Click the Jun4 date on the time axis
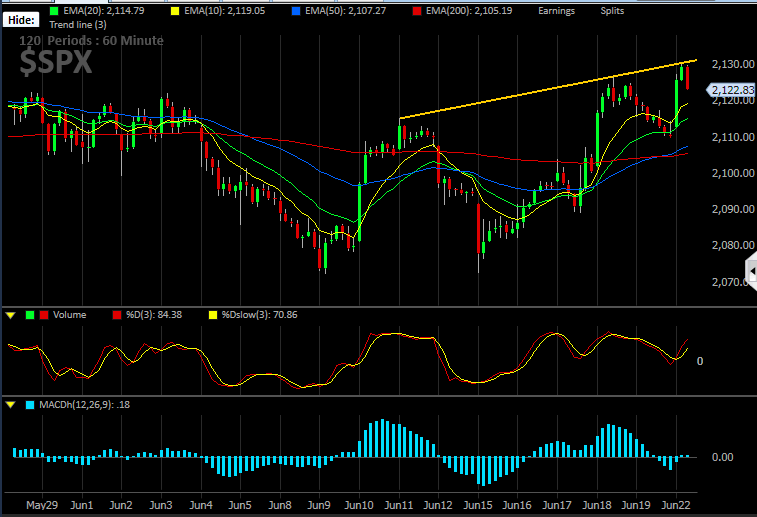Screen dimensions: 757x517 coord(201,505)
